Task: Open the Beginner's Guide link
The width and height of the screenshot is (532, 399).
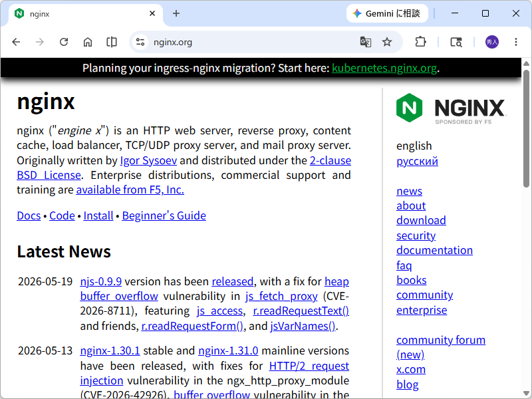Action: coord(164,215)
